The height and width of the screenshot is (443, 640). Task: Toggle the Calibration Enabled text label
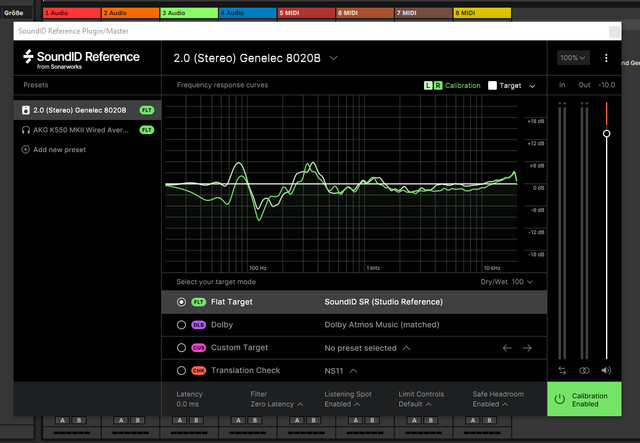click(x=589, y=400)
